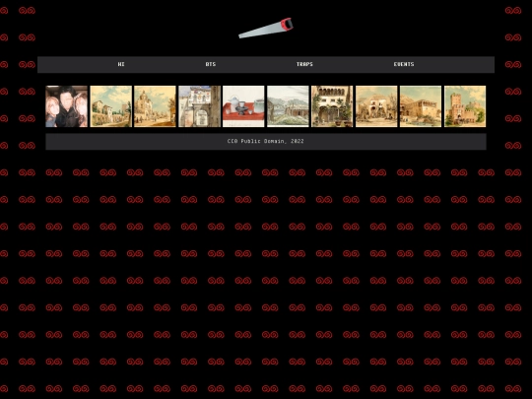Open the hillside village painting thumbnail

111,106
